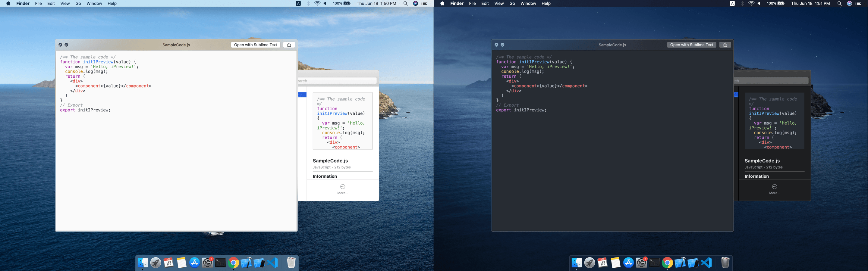The image size is (868, 271).
Task: Open the Wi-Fi status menu in the light menu bar
Action: point(317,3)
